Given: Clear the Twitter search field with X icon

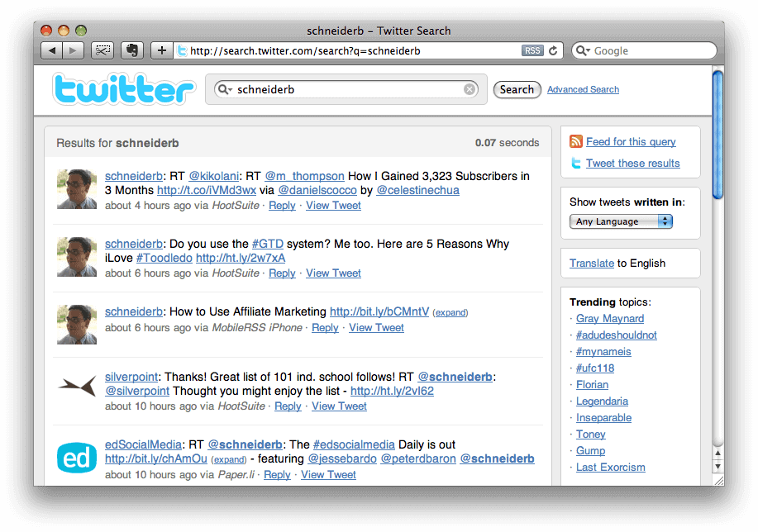Looking at the screenshot, I should (470, 89).
